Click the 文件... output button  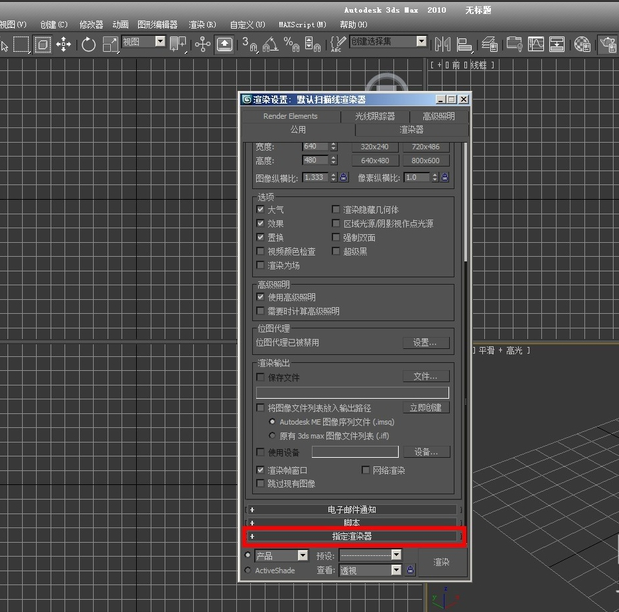pos(426,376)
